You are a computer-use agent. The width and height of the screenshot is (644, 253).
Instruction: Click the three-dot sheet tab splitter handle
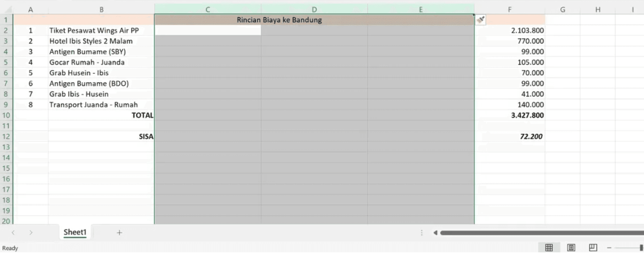[x=422, y=232]
